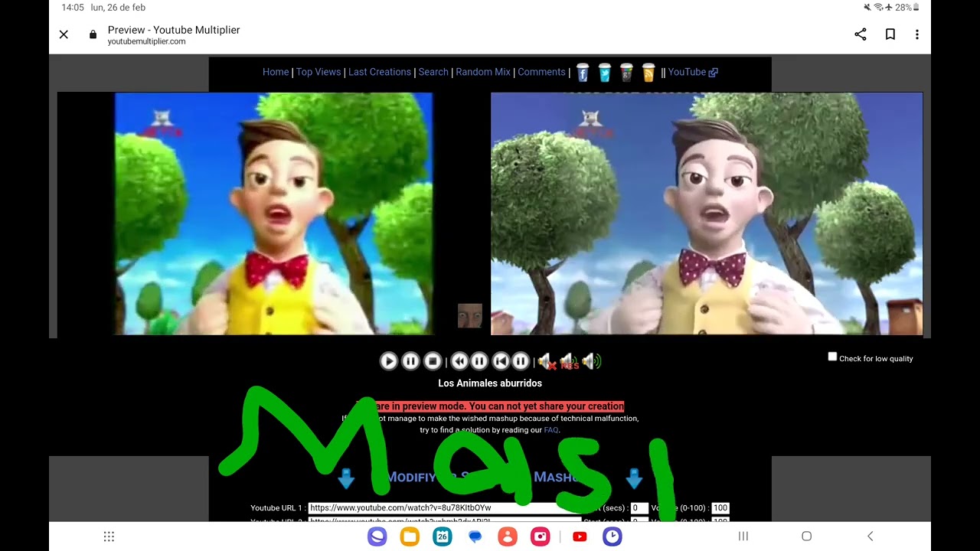Close the browser preview tab
980x551 pixels.
point(64,34)
